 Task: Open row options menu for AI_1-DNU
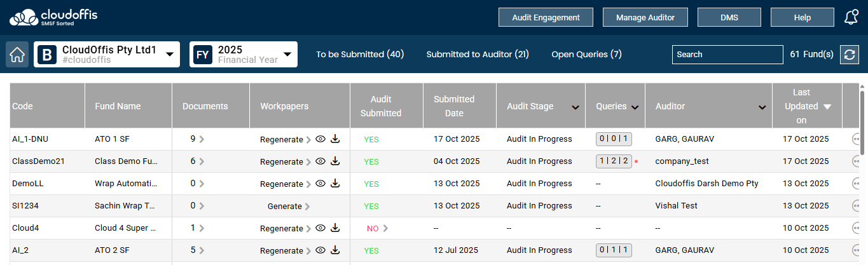coord(857,139)
